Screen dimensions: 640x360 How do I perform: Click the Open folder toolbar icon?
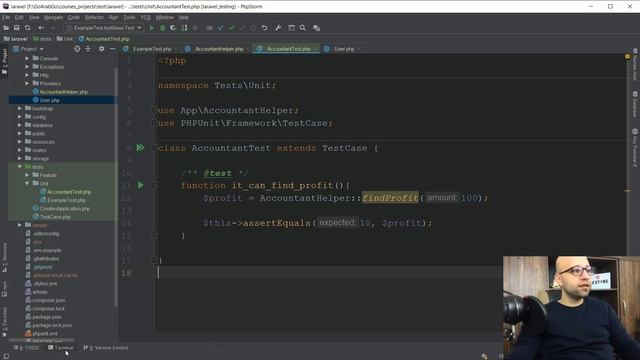point(6,28)
